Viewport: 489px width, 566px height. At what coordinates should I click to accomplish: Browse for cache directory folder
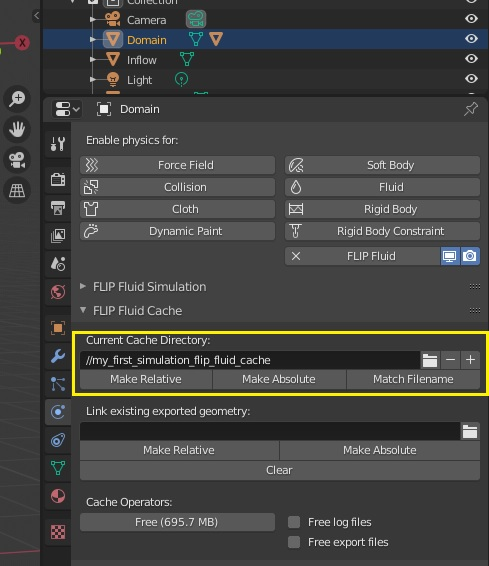pos(430,360)
